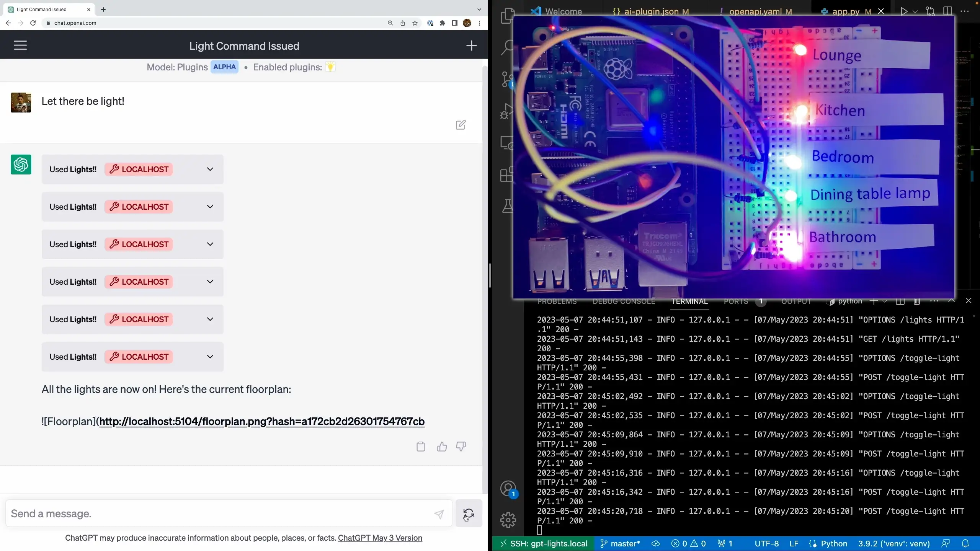
Task: Switch to the PROBLEMS panel tab
Action: pos(557,302)
